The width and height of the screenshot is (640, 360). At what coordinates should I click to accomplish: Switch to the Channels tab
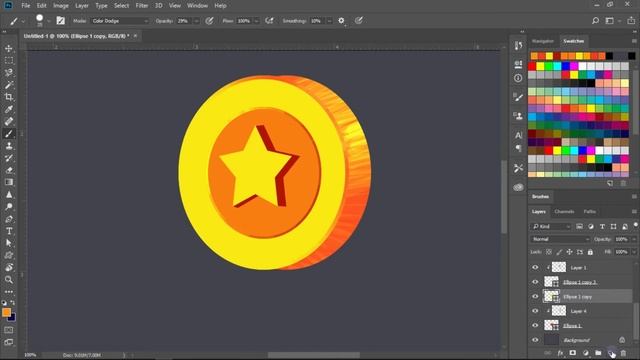click(564, 211)
